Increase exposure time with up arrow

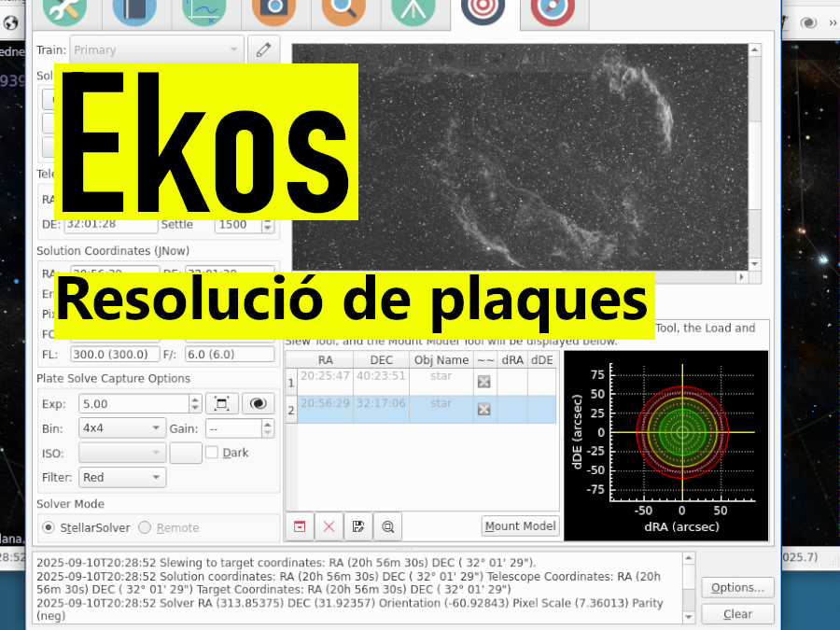196,399
